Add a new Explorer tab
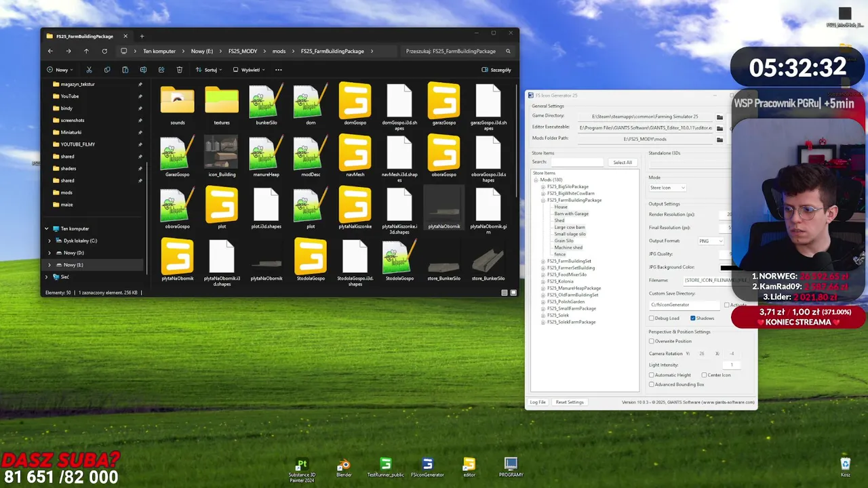The height and width of the screenshot is (488, 868). [142, 36]
